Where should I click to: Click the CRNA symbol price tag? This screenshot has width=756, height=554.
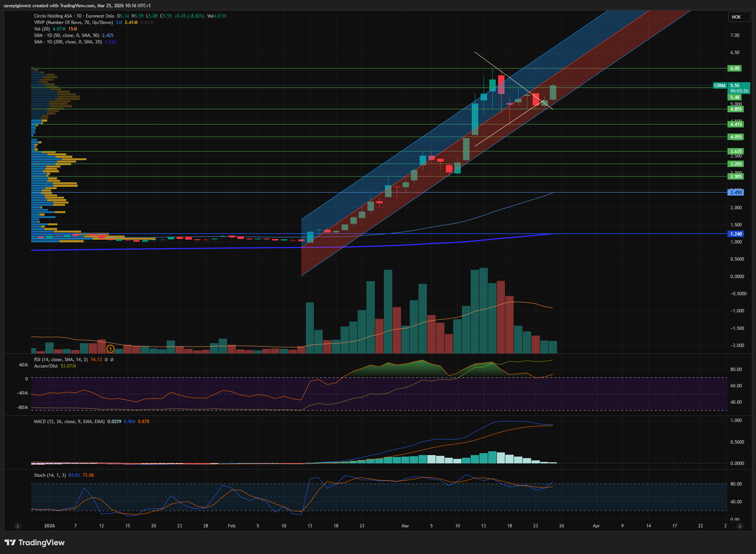(720, 86)
